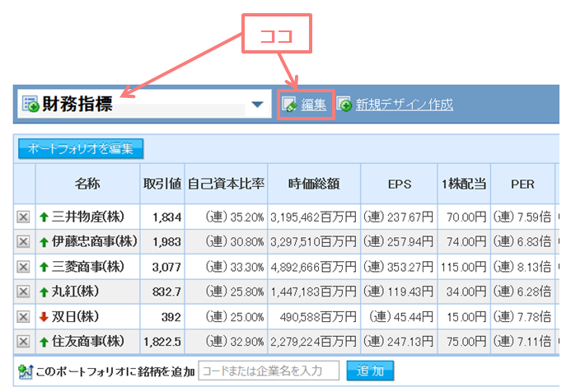Remove 伊藤忠商事(株) row with X icon

point(23,241)
